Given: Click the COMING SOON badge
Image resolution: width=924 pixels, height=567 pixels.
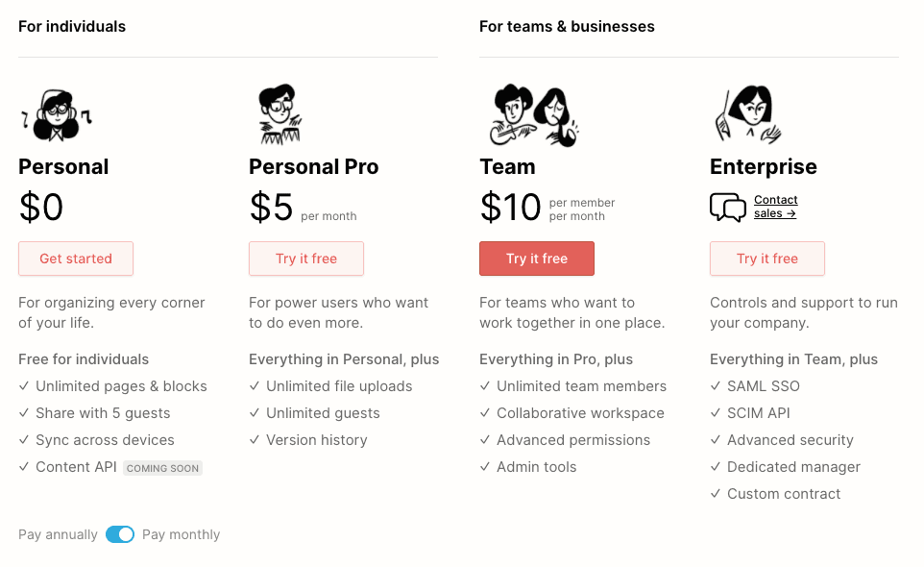Looking at the screenshot, I should point(162,468).
